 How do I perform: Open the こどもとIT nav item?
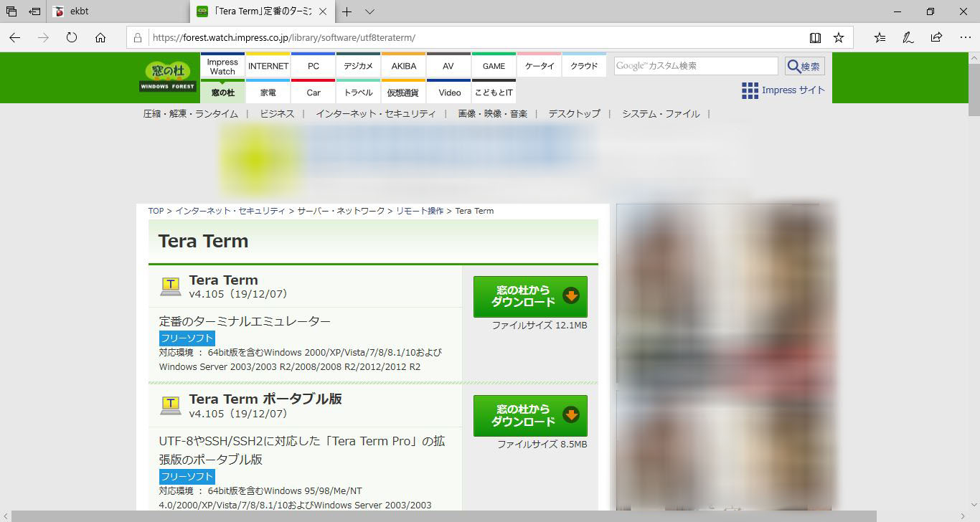[x=494, y=92]
